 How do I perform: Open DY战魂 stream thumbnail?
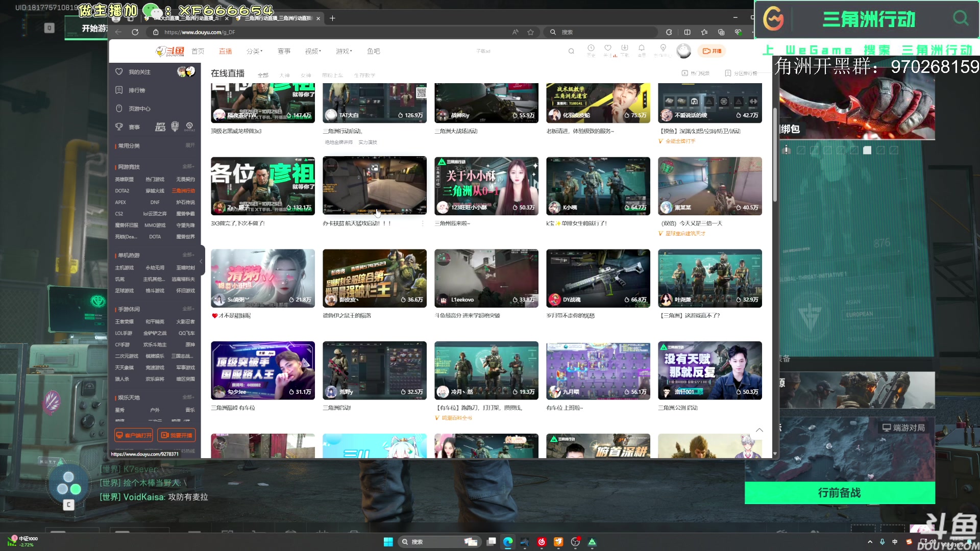[598, 278]
